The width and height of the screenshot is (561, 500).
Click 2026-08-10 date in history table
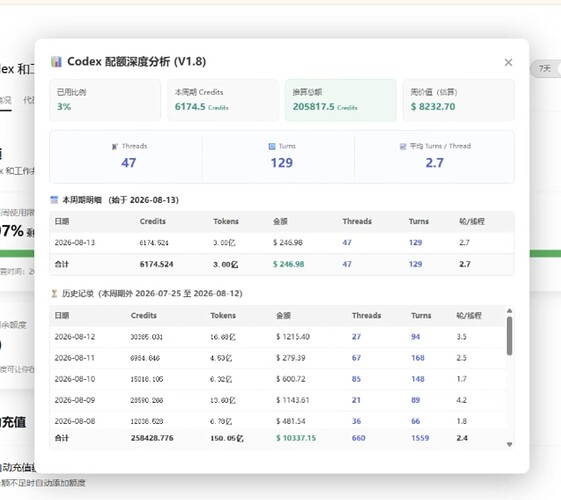point(75,379)
